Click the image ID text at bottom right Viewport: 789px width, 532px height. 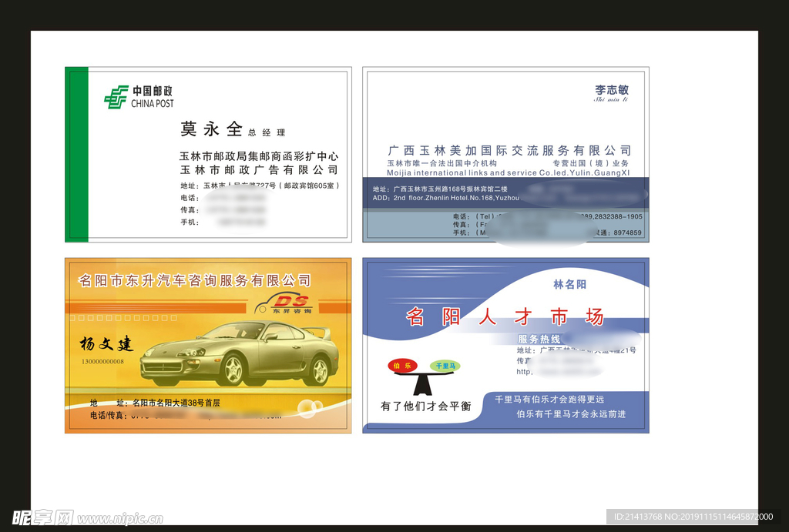pyautogui.click(x=693, y=517)
